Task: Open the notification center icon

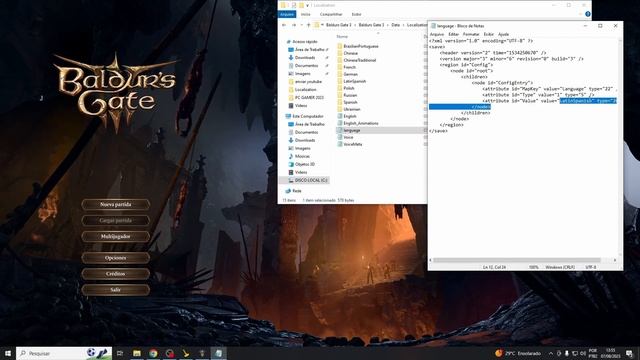Action: (629, 353)
